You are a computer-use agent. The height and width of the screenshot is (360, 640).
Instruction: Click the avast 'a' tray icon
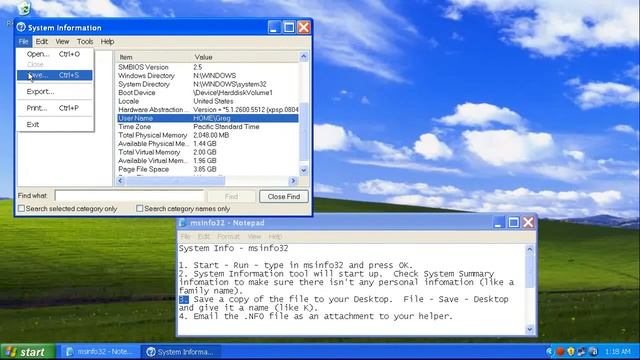[x=593, y=351]
